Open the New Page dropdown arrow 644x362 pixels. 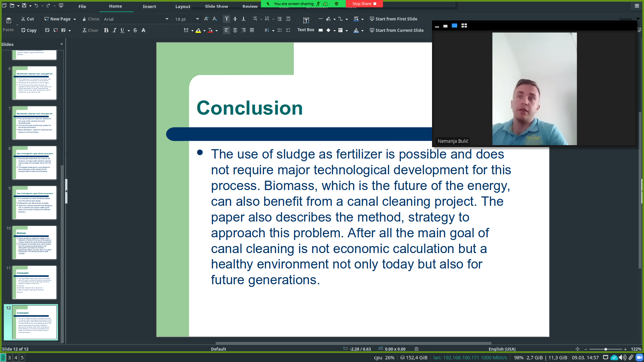click(x=74, y=19)
